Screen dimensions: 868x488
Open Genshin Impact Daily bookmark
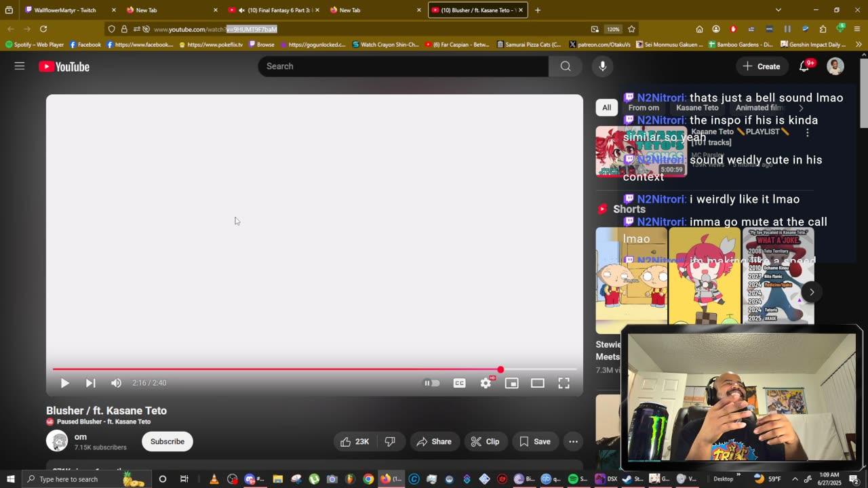813,45
